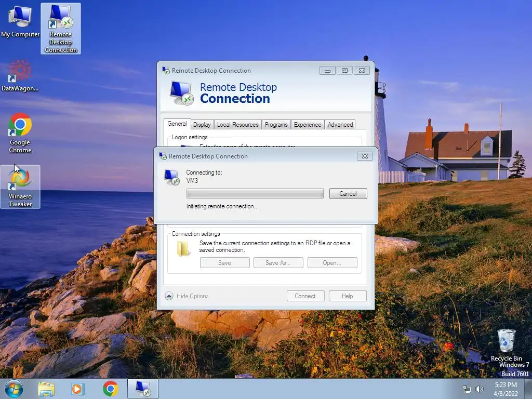532x399 pixels.
Task: Minimize the main Remote Desktop Connection window
Action: point(327,70)
